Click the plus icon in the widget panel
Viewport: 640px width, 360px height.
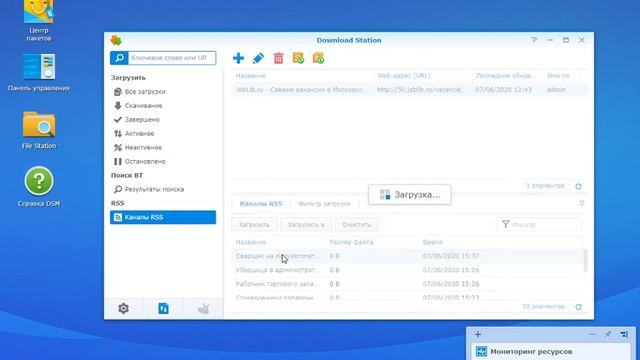478,334
